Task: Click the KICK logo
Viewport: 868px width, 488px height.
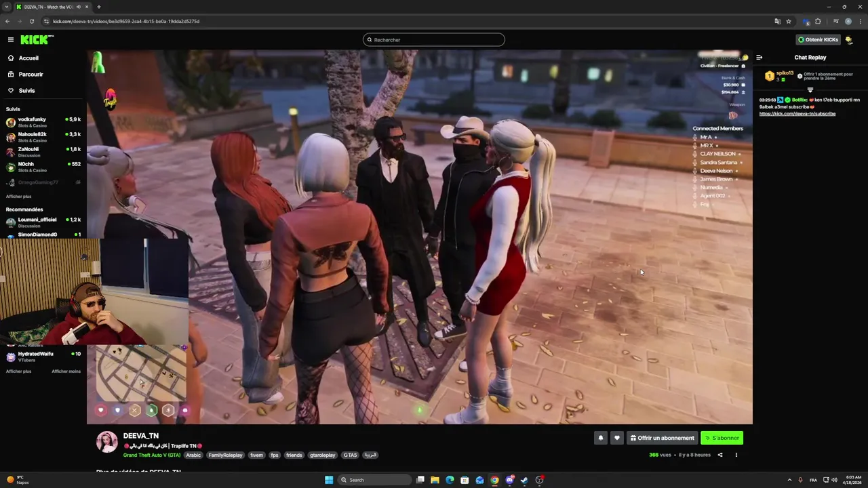Action: click(x=37, y=40)
